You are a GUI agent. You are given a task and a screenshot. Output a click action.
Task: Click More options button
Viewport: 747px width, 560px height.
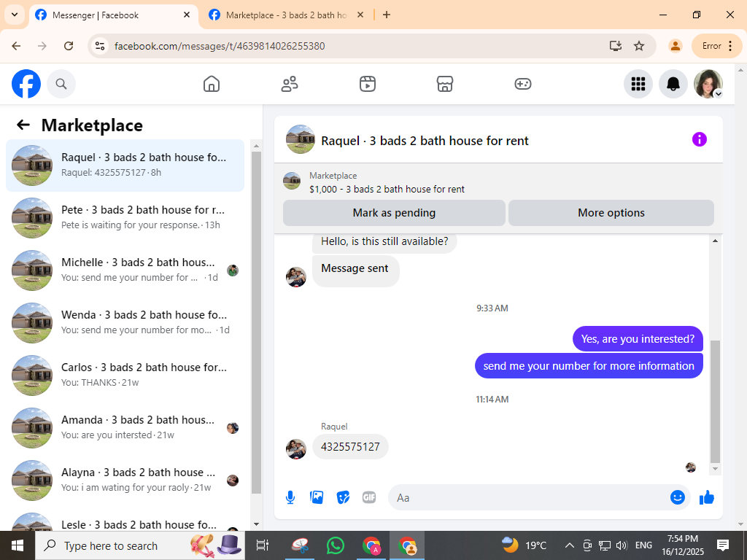pos(611,213)
